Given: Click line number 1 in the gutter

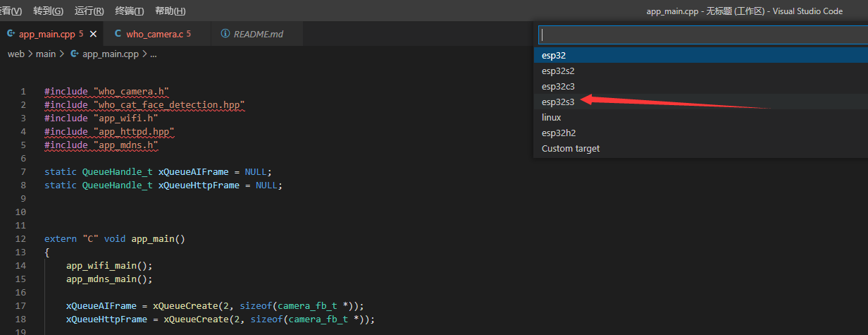Looking at the screenshot, I should tap(23, 91).
